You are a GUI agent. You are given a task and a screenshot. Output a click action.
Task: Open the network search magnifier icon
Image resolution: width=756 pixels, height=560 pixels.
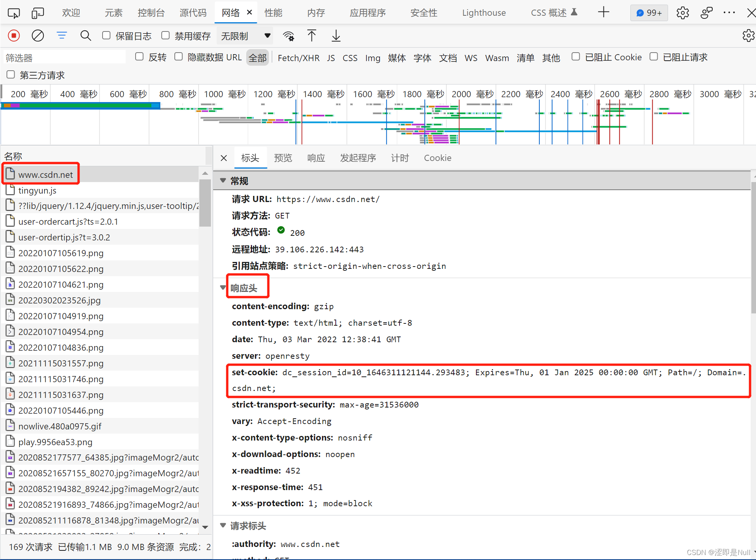click(86, 36)
